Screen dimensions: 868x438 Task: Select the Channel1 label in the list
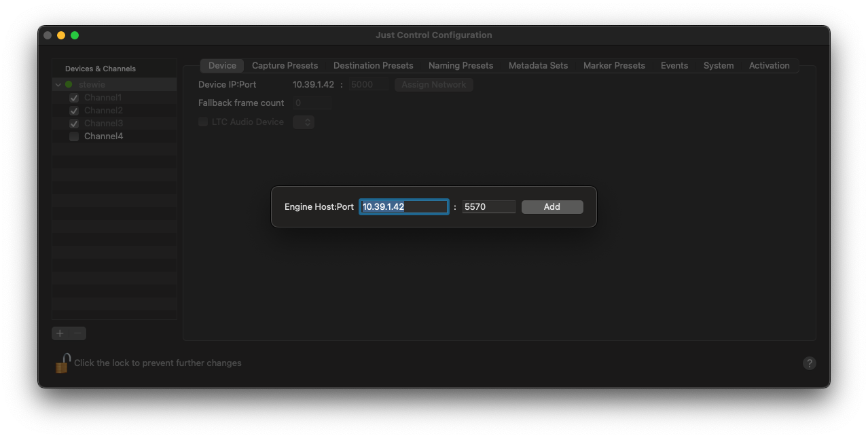point(103,98)
